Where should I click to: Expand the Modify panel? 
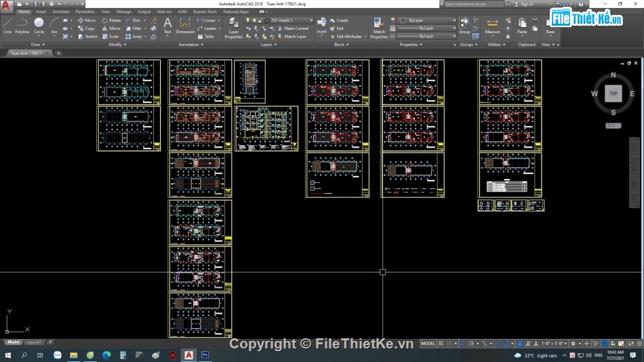tap(117, 44)
